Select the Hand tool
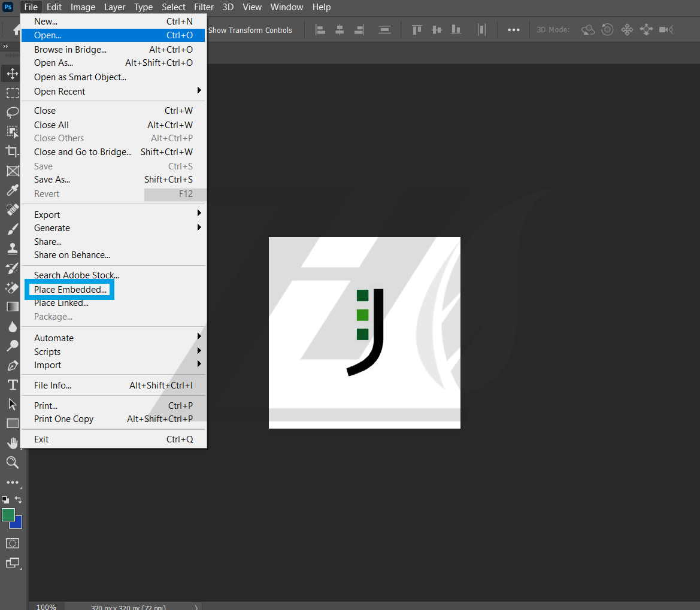This screenshot has width=700, height=610. pyautogui.click(x=12, y=442)
